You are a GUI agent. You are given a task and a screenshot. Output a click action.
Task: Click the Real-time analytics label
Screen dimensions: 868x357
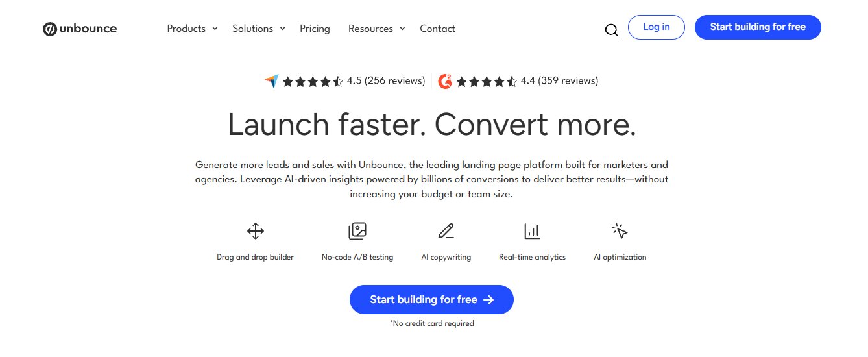pos(532,257)
